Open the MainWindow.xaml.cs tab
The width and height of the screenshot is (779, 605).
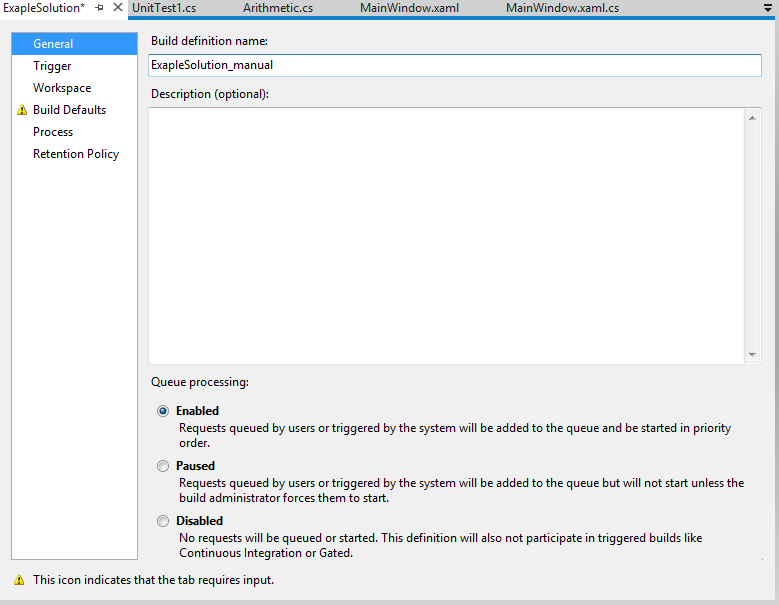pos(562,8)
